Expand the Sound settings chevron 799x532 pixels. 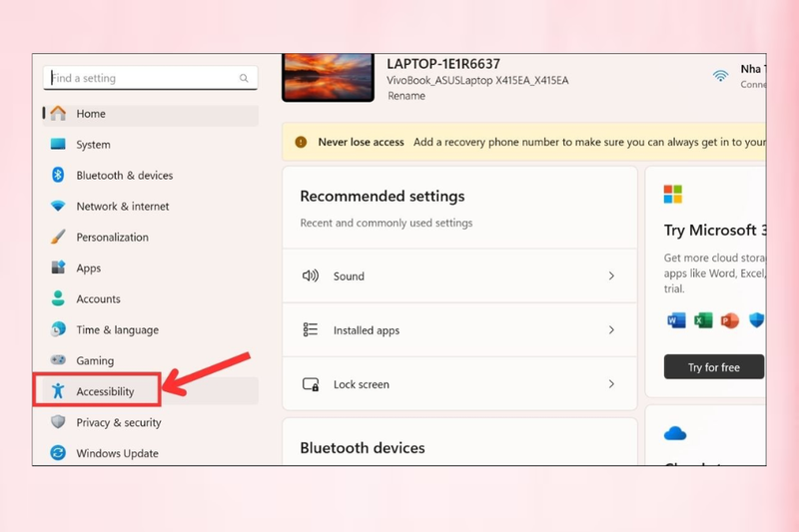pos(611,275)
